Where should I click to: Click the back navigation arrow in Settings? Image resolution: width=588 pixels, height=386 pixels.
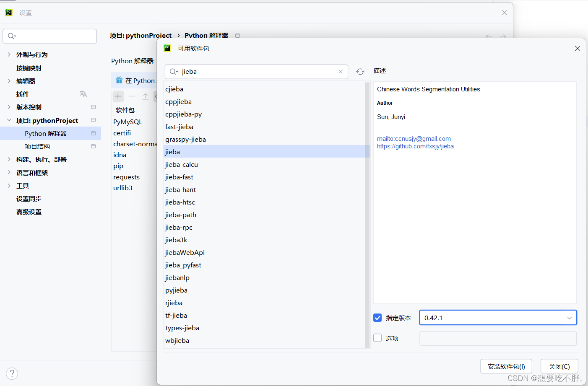[x=489, y=36]
